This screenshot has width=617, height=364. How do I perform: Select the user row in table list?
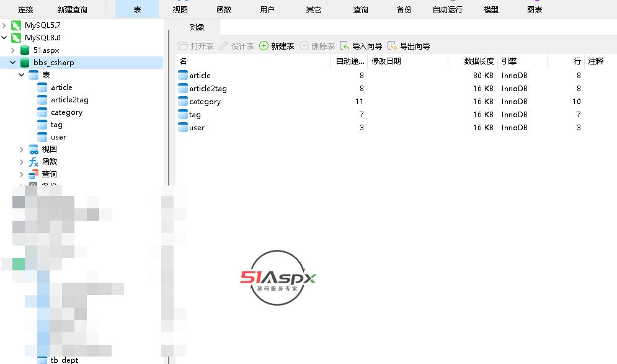(x=197, y=128)
